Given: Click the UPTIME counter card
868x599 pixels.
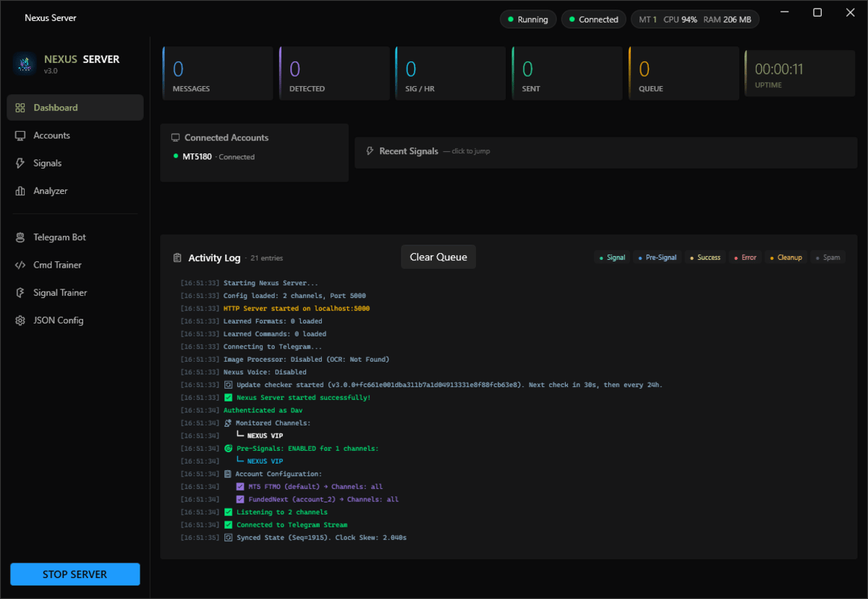Looking at the screenshot, I should (800, 73).
